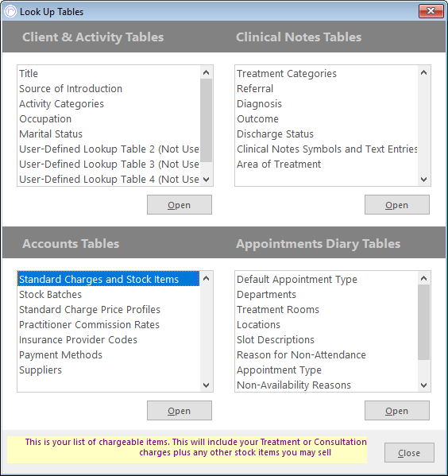Click the up arrow of Appointments Diary list scrollbar
This screenshot has height=476, width=448.
coord(423,278)
